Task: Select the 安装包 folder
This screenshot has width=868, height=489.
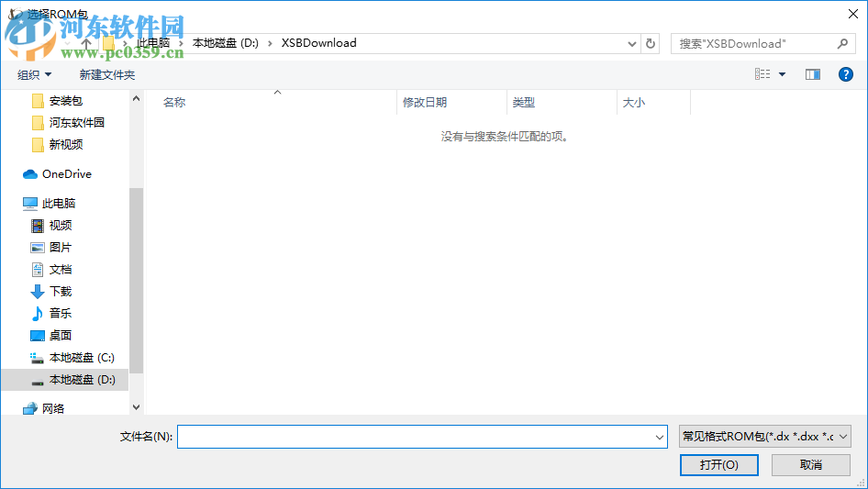Action: pos(65,101)
